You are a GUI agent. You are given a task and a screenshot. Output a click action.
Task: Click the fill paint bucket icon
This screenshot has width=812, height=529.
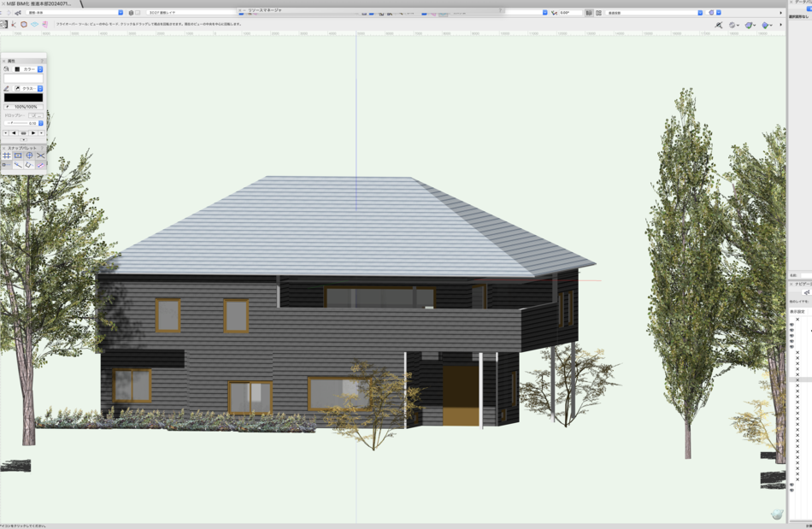(x=7, y=69)
